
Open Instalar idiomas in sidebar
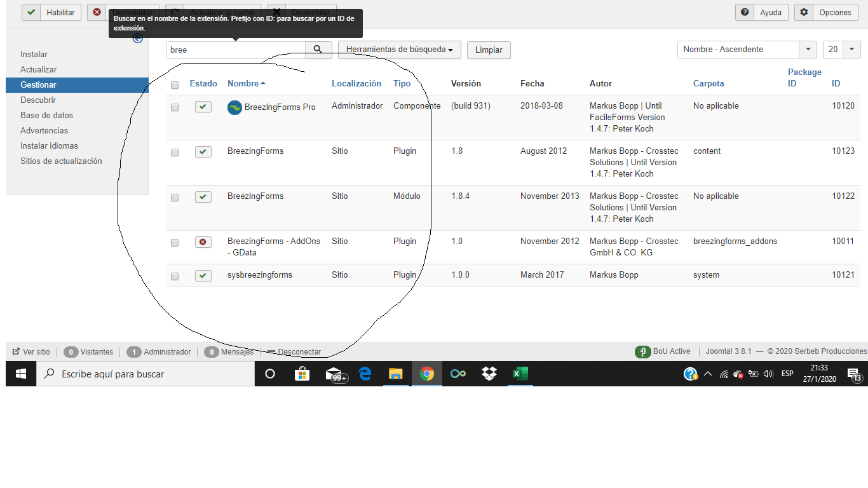click(x=49, y=146)
